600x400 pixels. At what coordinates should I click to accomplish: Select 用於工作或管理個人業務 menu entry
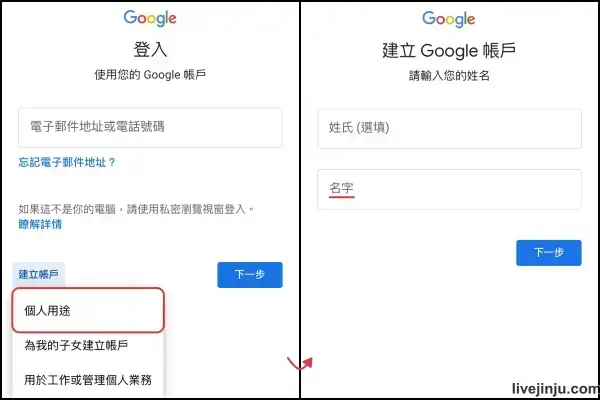88,380
